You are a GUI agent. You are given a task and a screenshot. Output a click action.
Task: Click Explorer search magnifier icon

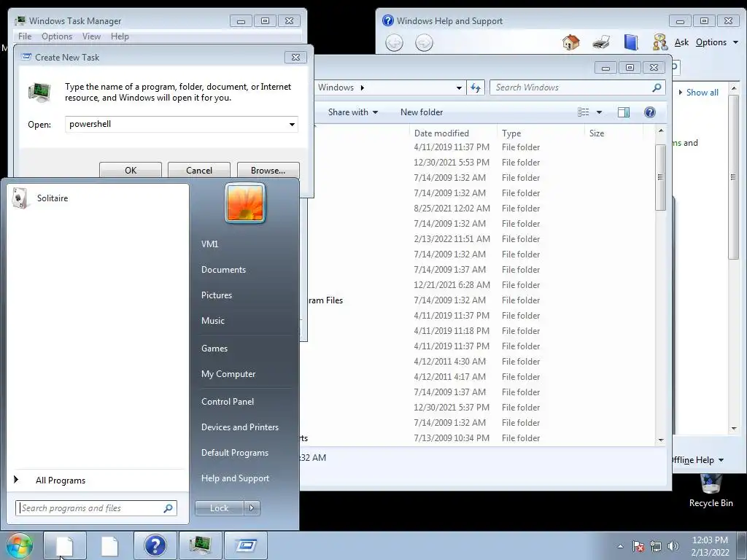pyautogui.click(x=657, y=87)
